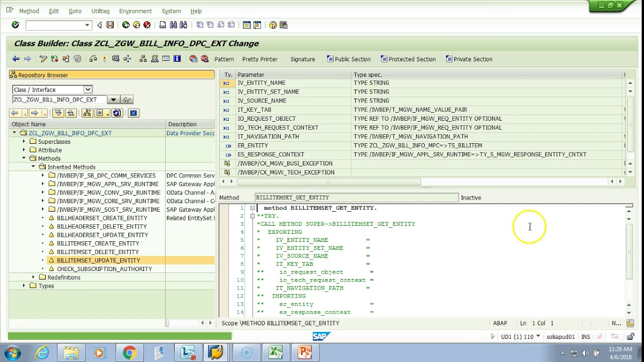Click the Google Chrome icon in the taskbar
The image size is (644, 362).
point(130,353)
